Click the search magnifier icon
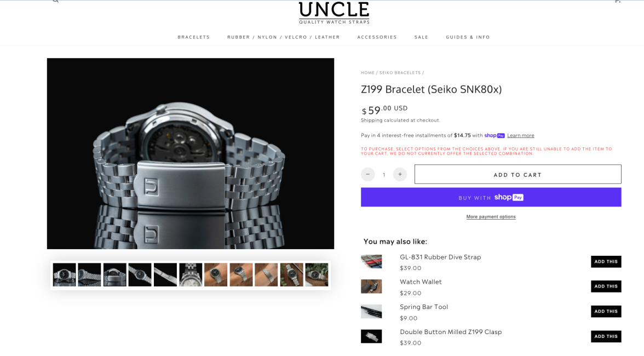644x356 pixels. click(55, 1)
